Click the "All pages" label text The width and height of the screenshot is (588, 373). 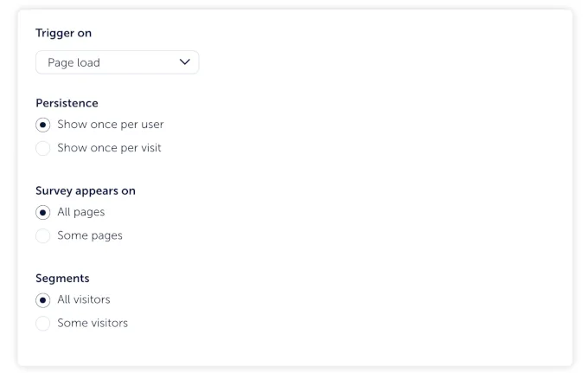tap(80, 212)
